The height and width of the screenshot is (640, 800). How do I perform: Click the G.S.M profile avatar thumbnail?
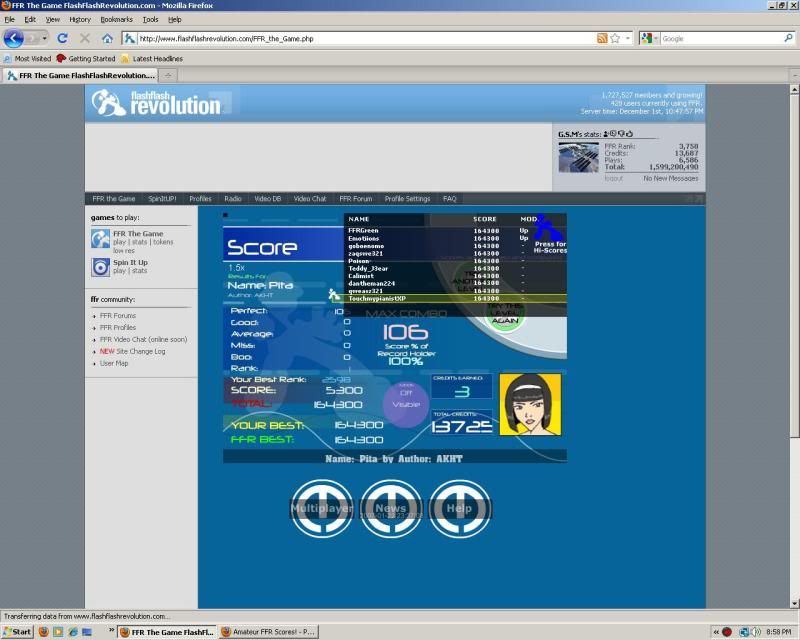pos(579,157)
